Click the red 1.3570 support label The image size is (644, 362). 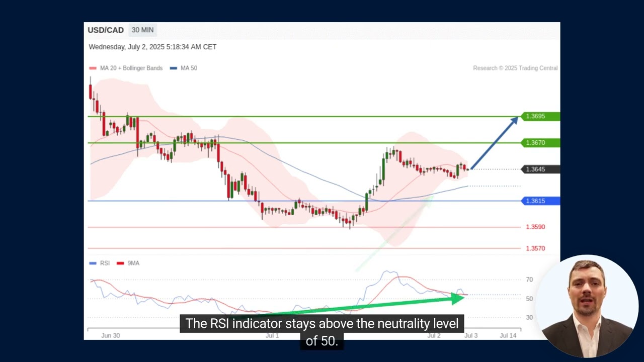[x=535, y=248]
